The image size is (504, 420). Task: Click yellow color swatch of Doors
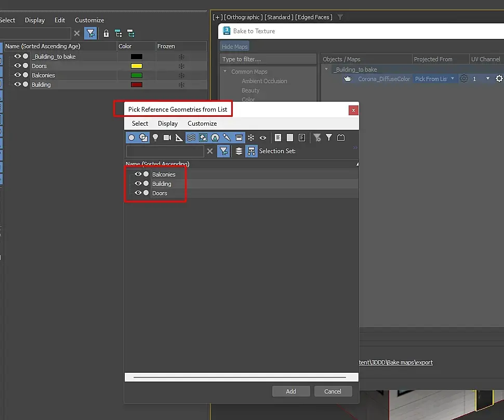click(136, 66)
